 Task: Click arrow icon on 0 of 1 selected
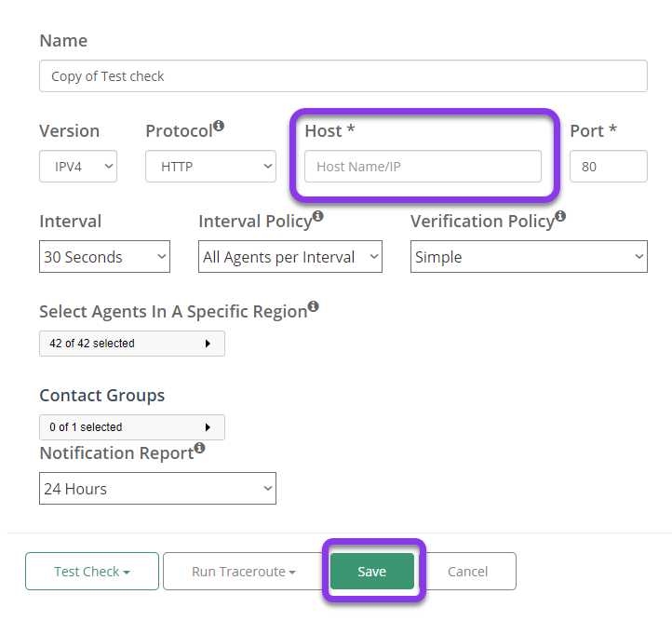208,427
